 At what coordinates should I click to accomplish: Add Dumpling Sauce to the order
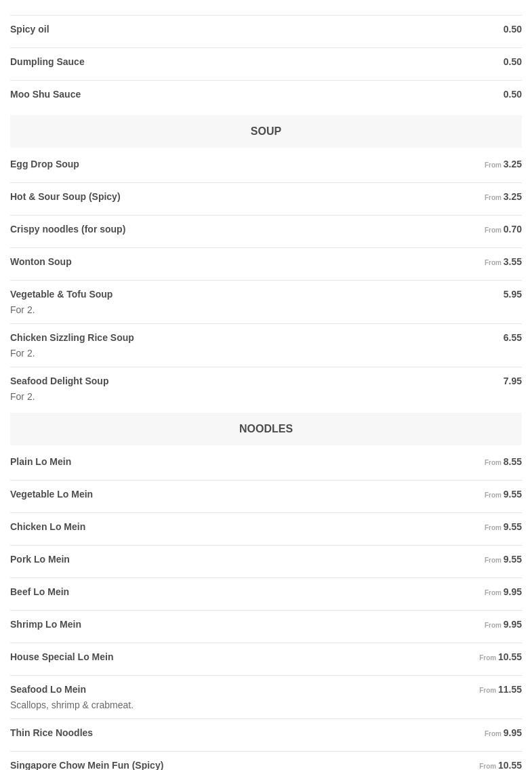[47, 62]
